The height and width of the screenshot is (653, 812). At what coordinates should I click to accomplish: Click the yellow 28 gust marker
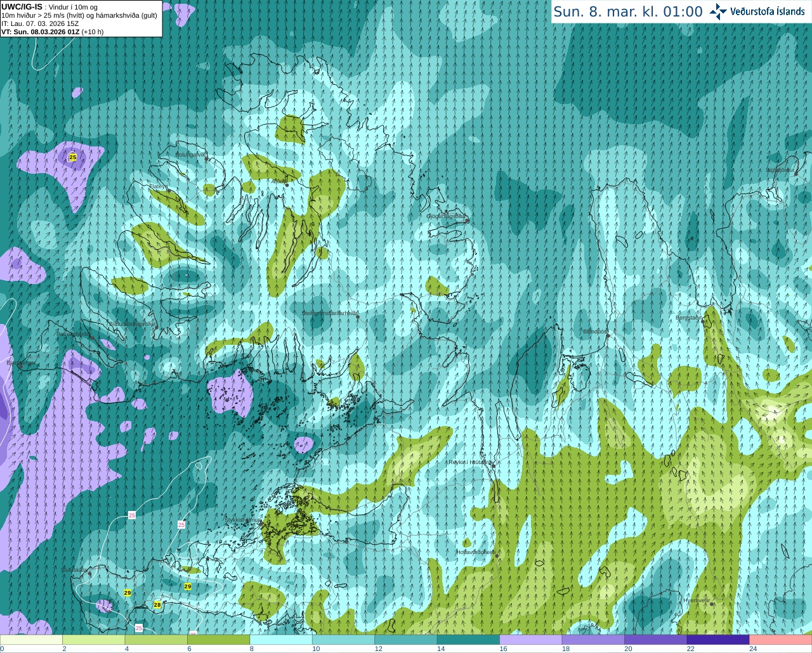157,605
